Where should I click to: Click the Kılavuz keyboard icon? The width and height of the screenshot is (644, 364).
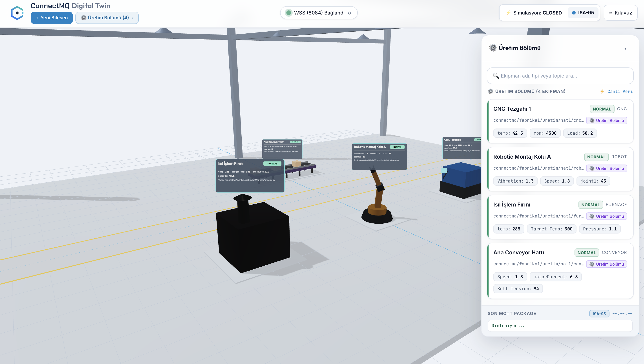[x=611, y=13]
